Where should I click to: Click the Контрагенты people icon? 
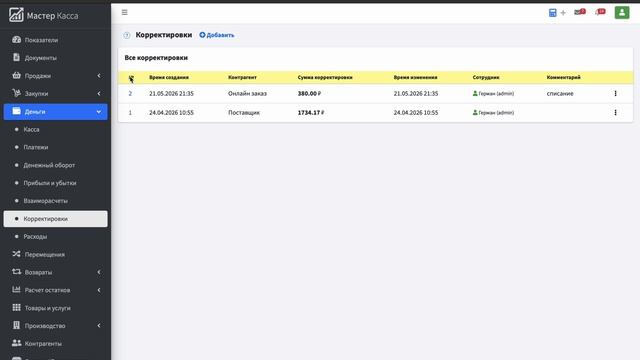coord(16,343)
